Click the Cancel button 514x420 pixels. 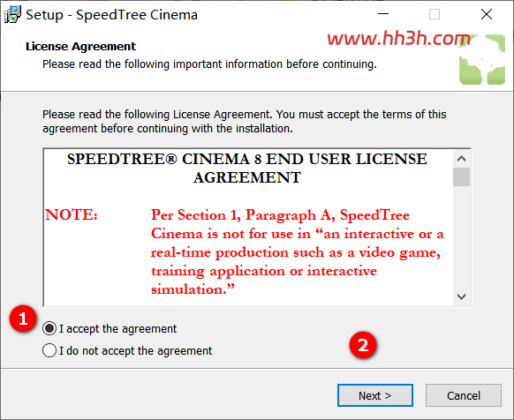click(x=464, y=395)
